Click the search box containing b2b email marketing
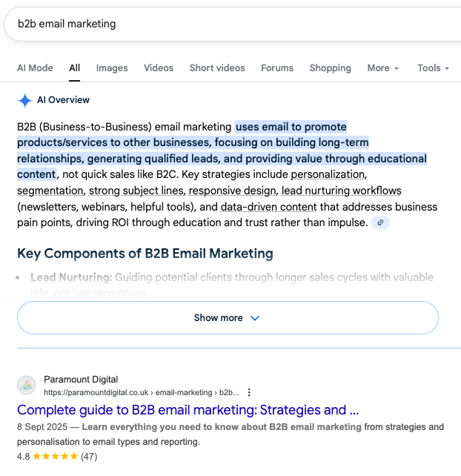The width and height of the screenshot is (461, 476). (x=222, y=24)
